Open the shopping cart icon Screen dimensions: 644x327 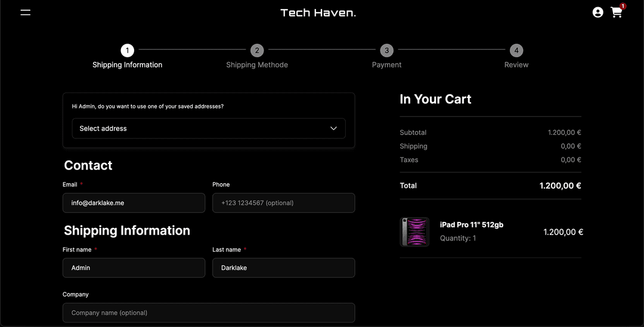click(x=616, y=13)
